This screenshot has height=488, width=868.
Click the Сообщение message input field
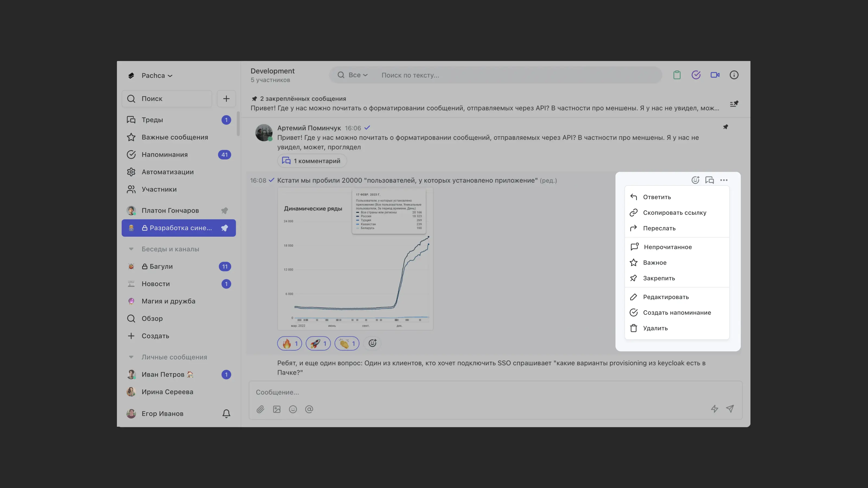pos(472,392)
